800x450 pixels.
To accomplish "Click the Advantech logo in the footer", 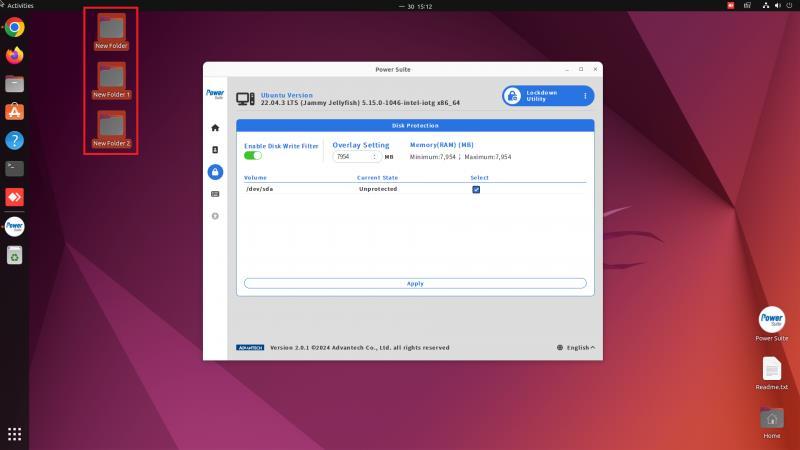I will (x=249, y=347).
